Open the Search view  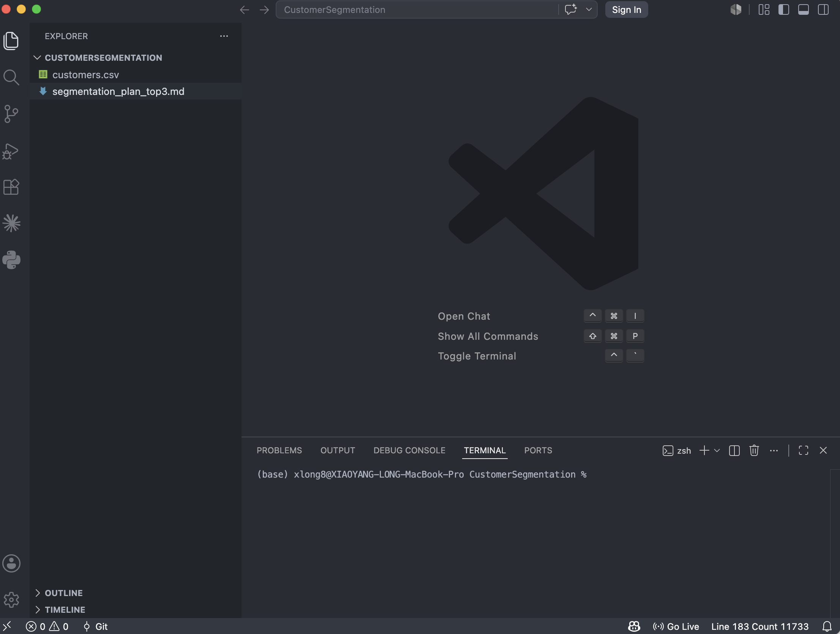pos(11,77)
